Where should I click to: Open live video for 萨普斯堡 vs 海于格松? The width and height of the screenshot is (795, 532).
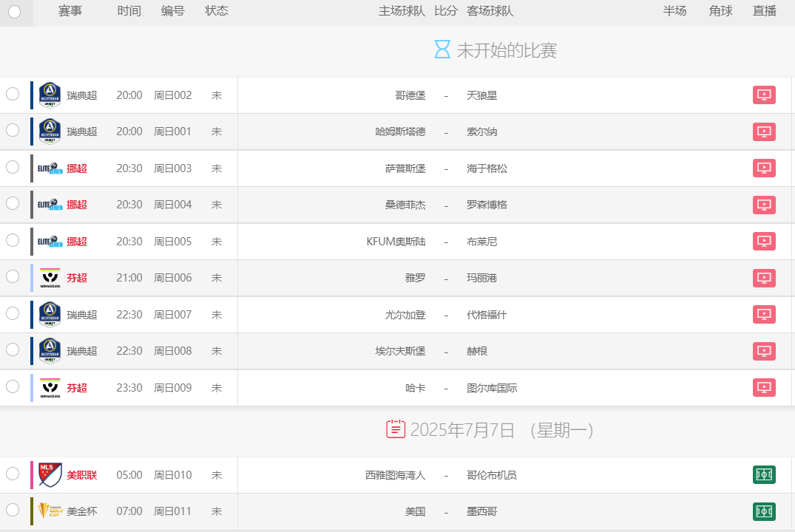click(x=764, y=168)
